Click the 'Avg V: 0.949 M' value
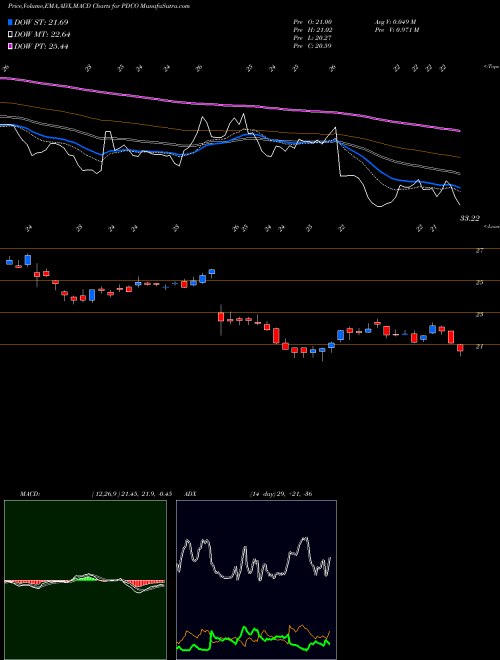The height and width of the screenshot is (660, 500). pos(395,21)
